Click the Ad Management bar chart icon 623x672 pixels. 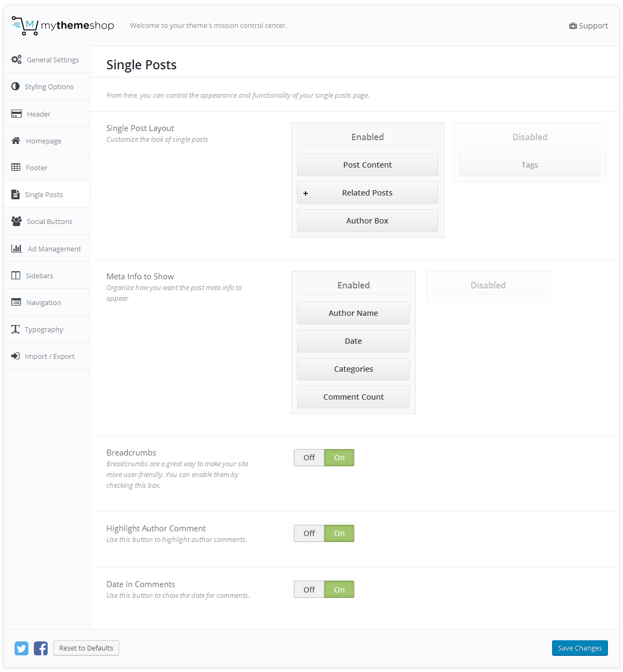click(x=17, y=249)
